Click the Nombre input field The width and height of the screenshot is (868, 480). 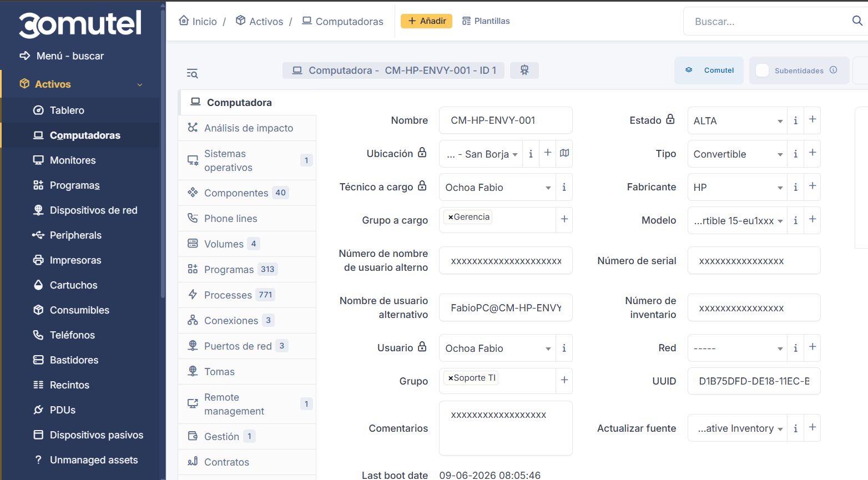[506, 120]
